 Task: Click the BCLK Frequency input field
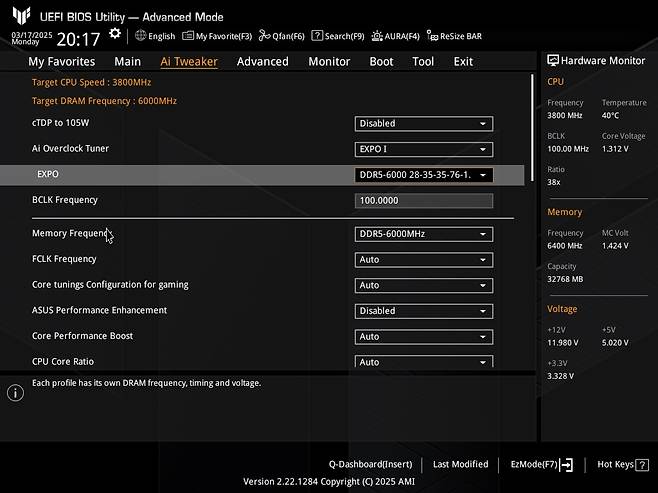[424, 201]
